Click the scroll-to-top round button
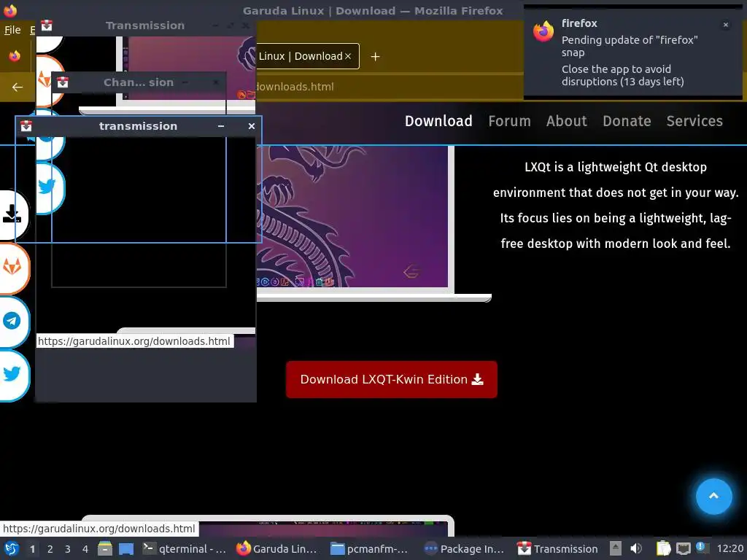Image resolution: width=747 pixels, height=560 pixels. pos(713,496)
